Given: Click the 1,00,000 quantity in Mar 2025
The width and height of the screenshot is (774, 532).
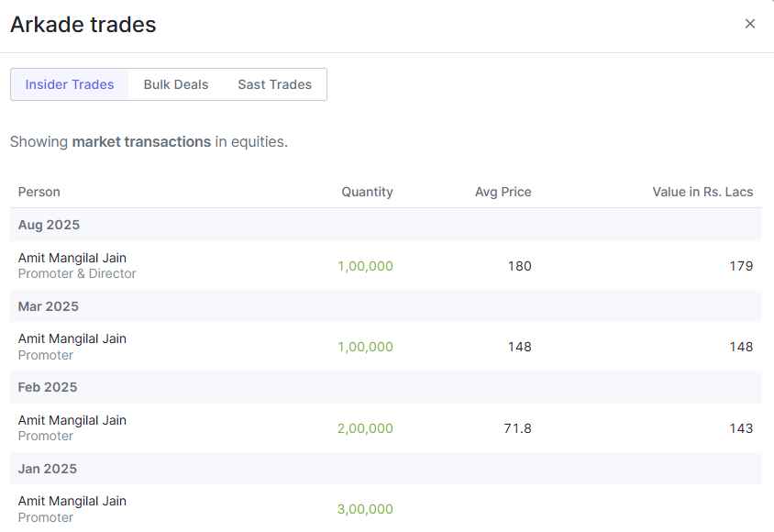Looking at the screenshot, I should 365,347.
